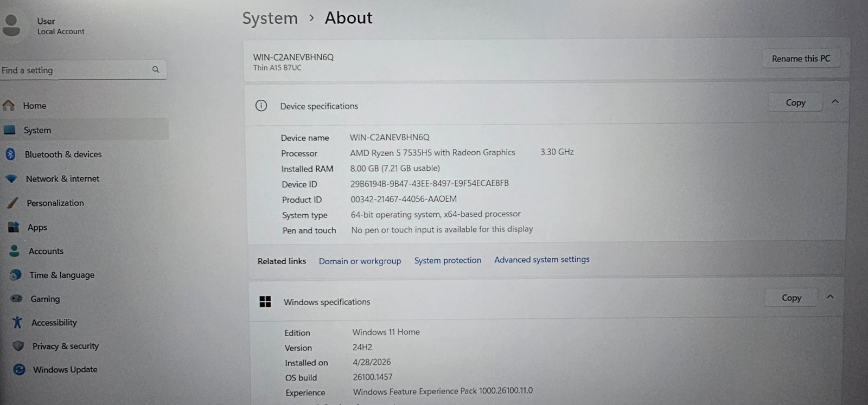868x405 pixels.
Task: Click the Home house icon in sidebar
Action: tap(9, 105)
